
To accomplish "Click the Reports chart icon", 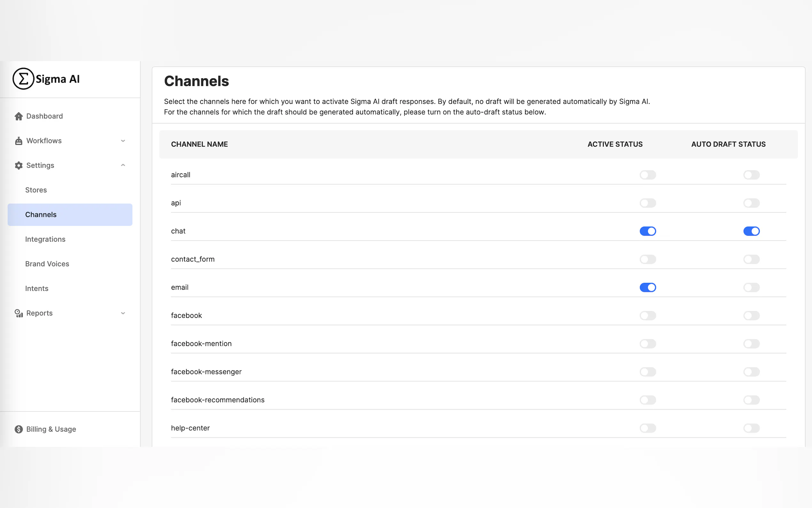I will 19,313.
